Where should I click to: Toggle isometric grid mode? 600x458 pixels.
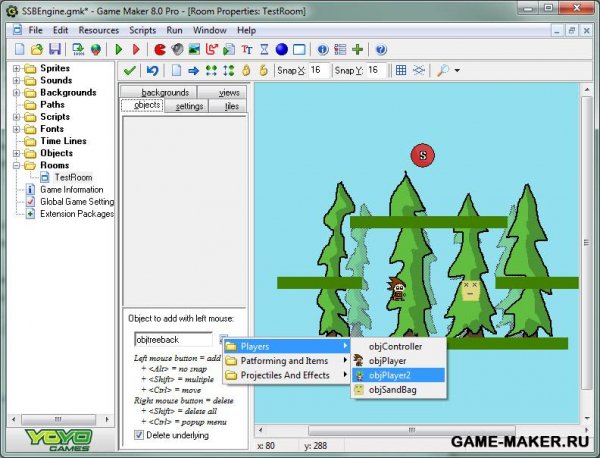point(419,70)
